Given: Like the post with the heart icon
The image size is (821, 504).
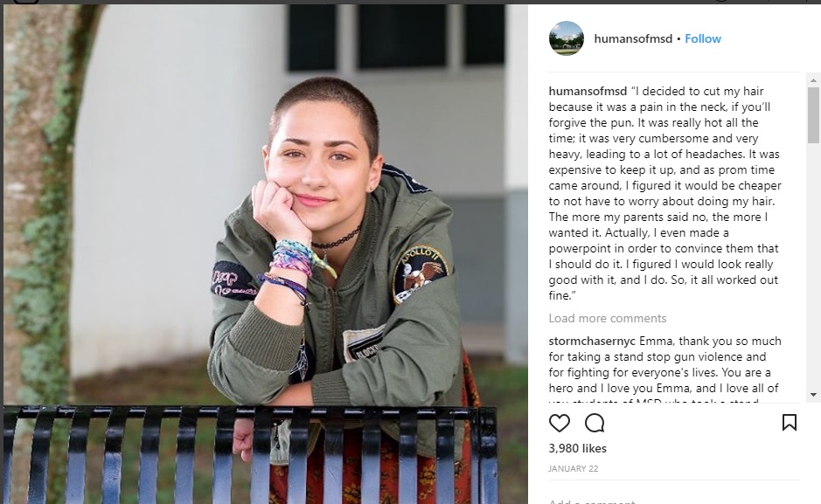Looking at the screenshot, I should 560,423.
